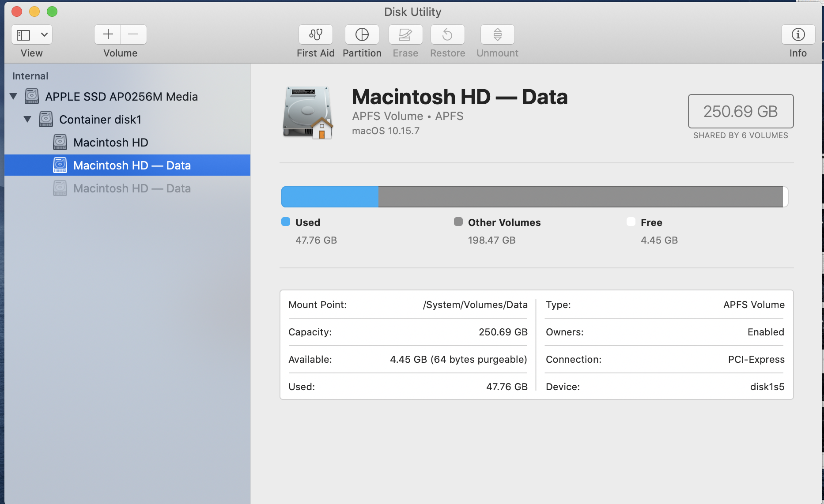Click the Used portion of the storage bar
The image size is (824, 504).
329,197
